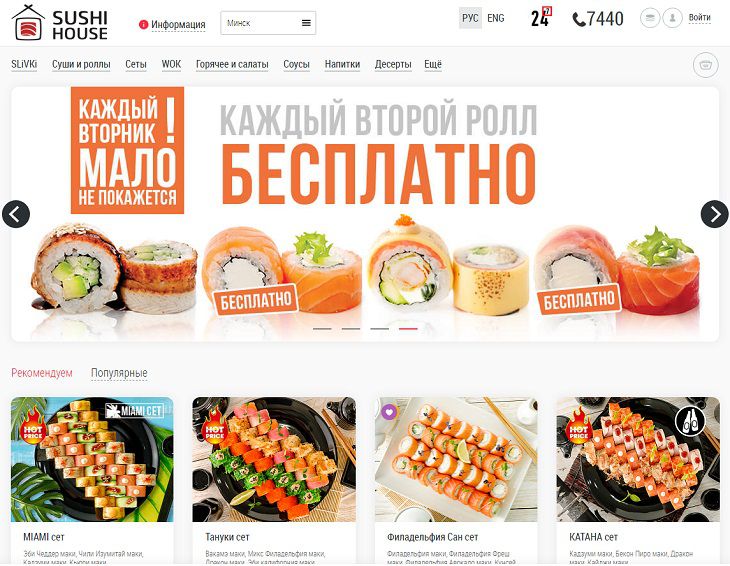This screenshot has width=730, height=566.
Task: Open the MIAMI сет product image
Action: point(92,459)
